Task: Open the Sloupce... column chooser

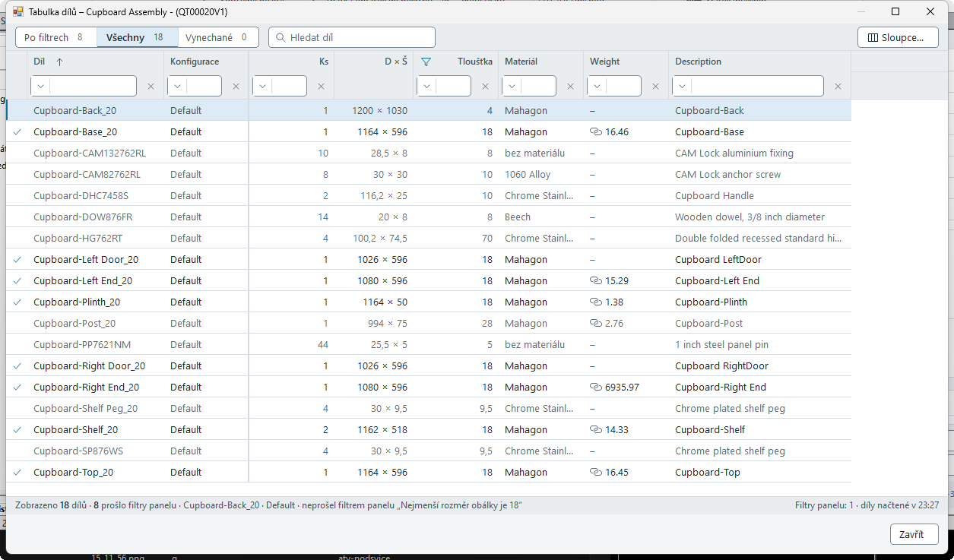Action: point(898,37)
